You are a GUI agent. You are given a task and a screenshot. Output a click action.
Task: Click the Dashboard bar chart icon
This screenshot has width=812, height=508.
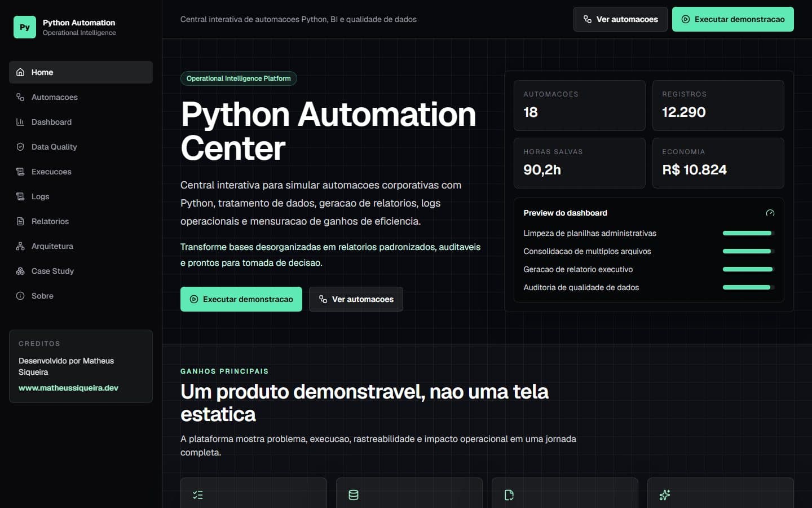pos(20,122)
